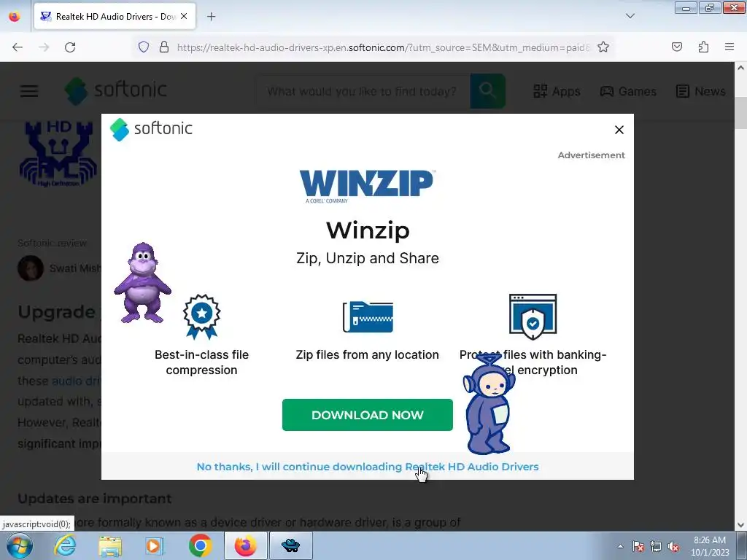Click the Updates are important heading
The width and height of the screenshot is (747, 560).
94,499
